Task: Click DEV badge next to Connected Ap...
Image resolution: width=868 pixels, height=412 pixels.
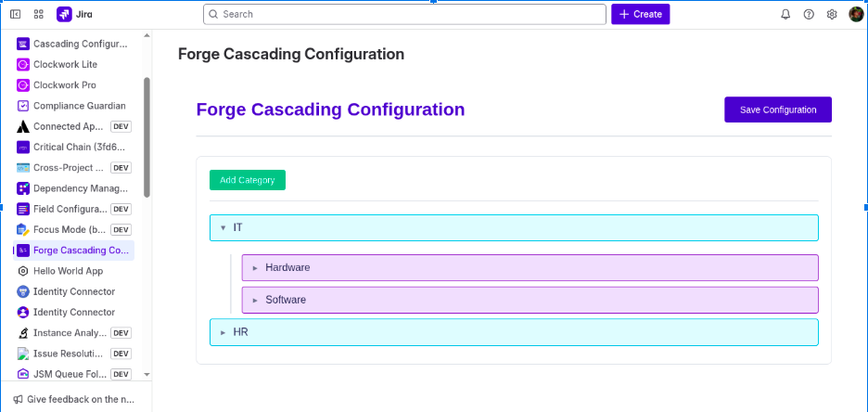Action: point(121,126)
